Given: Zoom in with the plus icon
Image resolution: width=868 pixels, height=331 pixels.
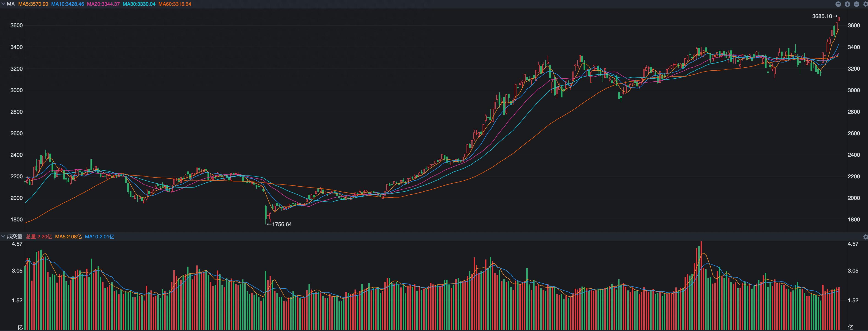Looking at the screenshot, I should pos(847,4).
